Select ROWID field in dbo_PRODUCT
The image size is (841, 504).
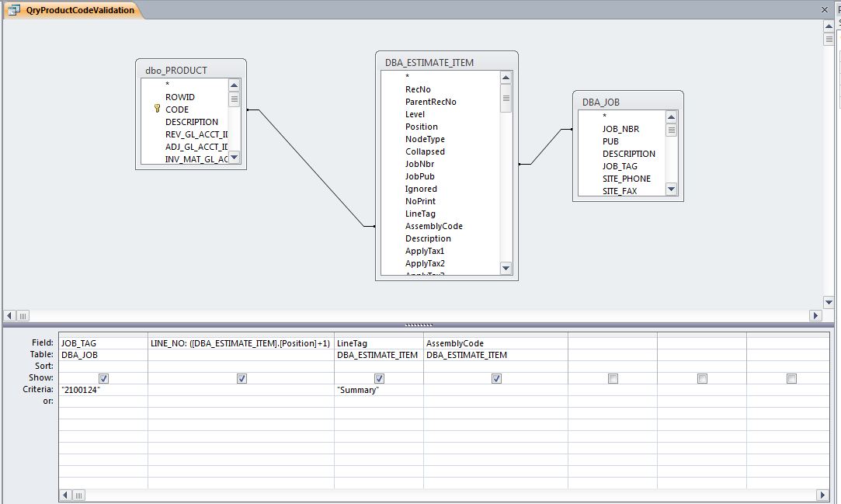click(180, 97)
